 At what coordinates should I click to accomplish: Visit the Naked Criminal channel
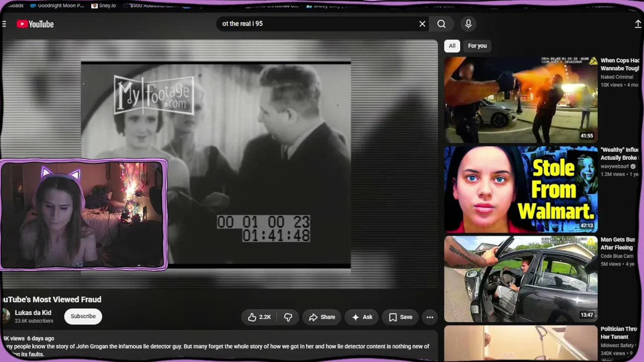[617, 77]
